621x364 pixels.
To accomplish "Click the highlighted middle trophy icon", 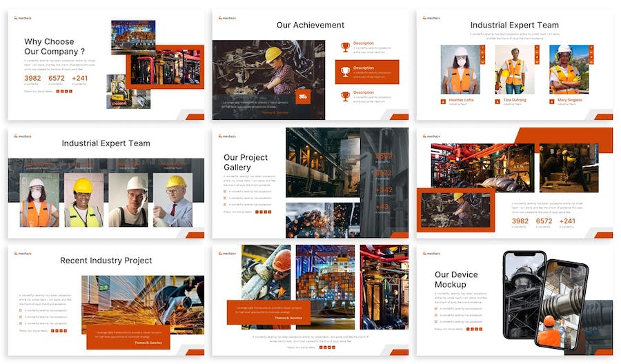I will [x=345, y=71].
